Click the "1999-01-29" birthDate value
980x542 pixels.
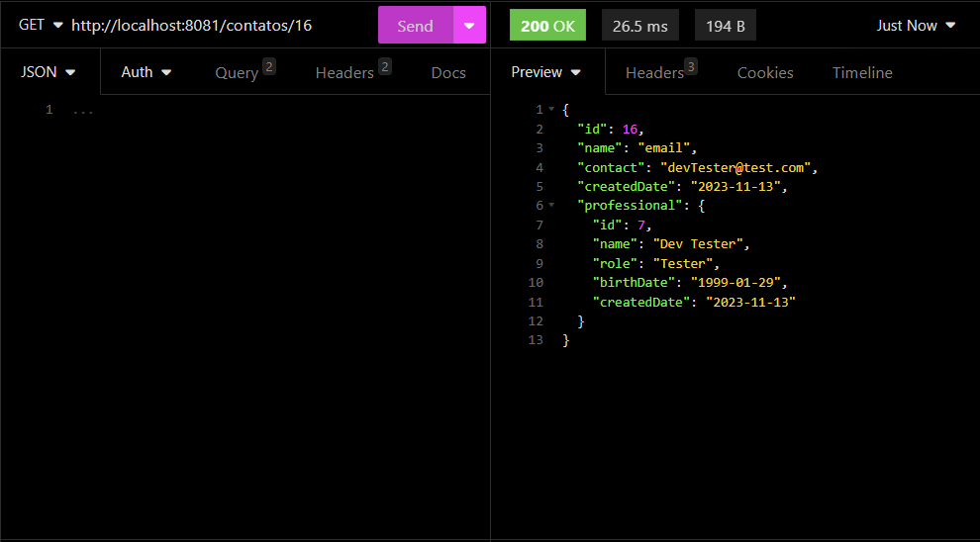735,282
